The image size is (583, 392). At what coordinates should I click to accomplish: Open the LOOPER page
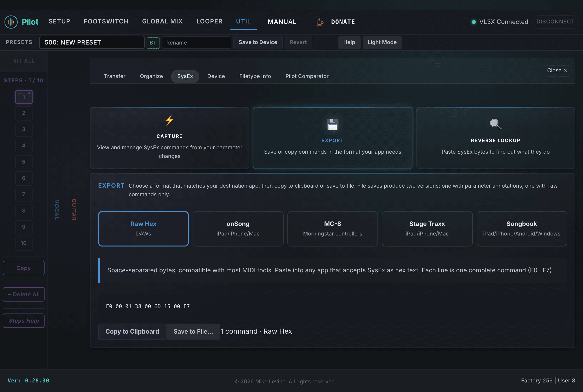[209, 22]
